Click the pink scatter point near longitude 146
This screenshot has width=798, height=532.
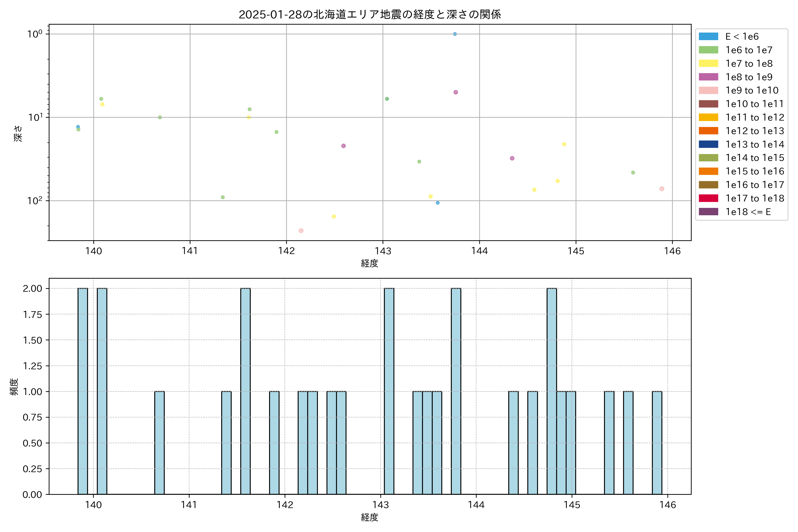[x=662, y=189]
